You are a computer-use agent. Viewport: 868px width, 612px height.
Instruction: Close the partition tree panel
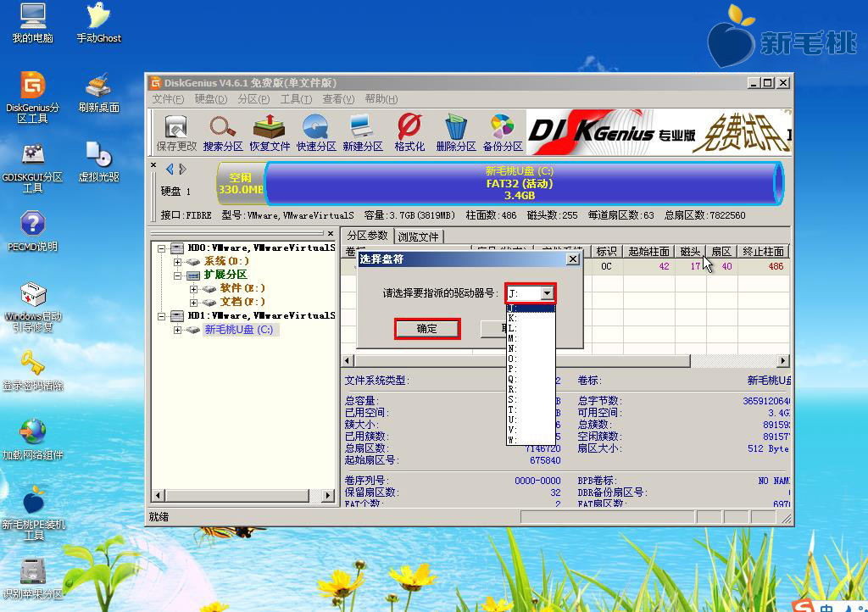(331, 233)
